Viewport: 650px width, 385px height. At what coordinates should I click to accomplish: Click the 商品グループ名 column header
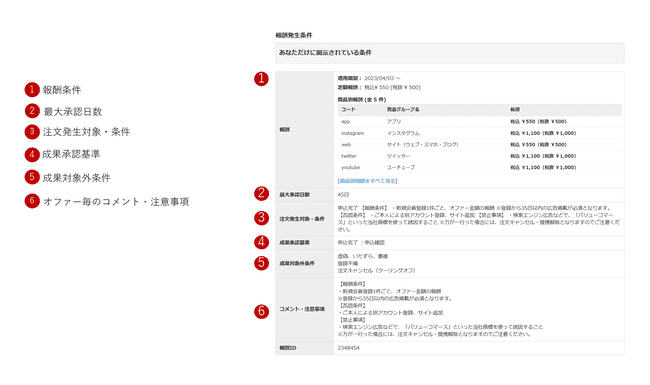tap(403, 110)
